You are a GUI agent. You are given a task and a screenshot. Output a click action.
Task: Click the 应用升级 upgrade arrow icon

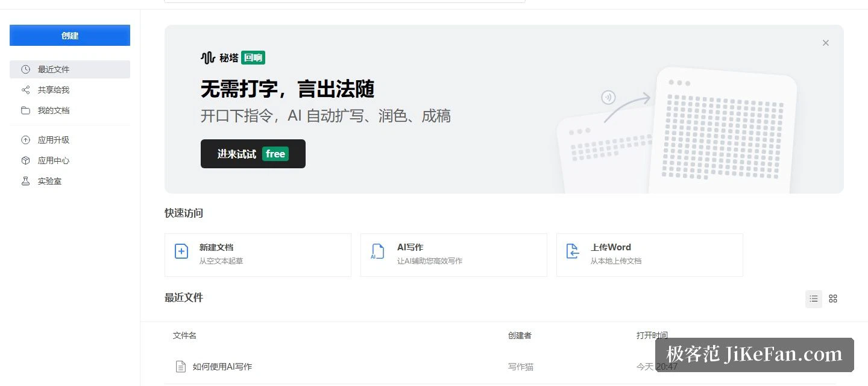click(x=25, y=140)
